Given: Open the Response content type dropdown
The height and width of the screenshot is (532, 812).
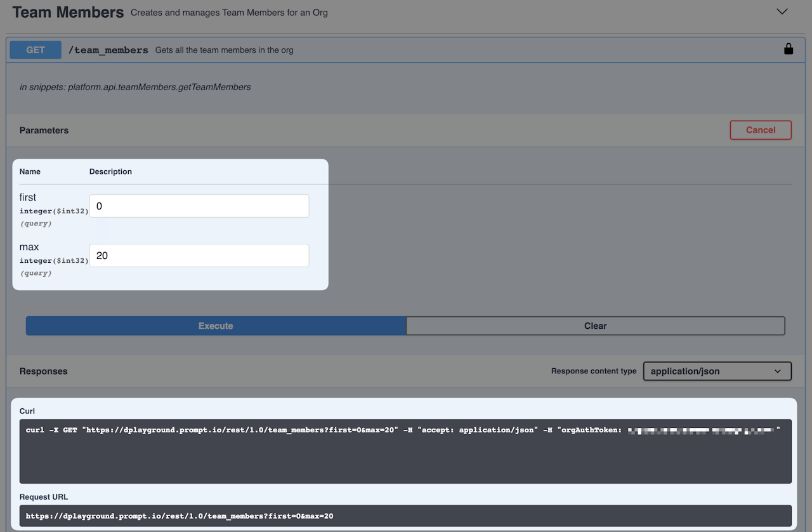Looking at the screenshot, I should pos(717,371).
